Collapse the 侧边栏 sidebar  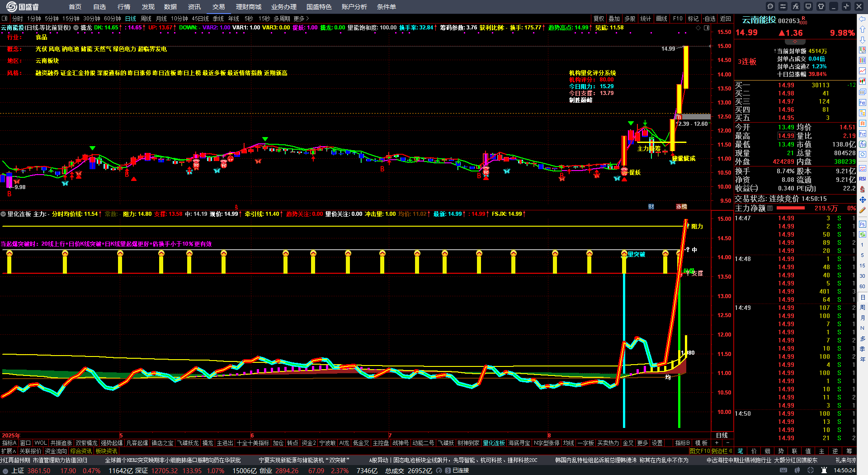(722, 451)
